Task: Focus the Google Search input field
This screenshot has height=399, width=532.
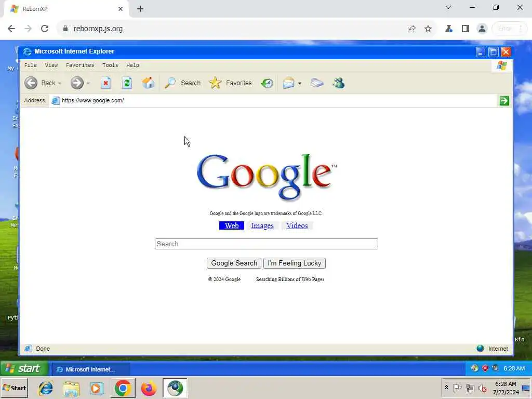Action: click(267, 244)
